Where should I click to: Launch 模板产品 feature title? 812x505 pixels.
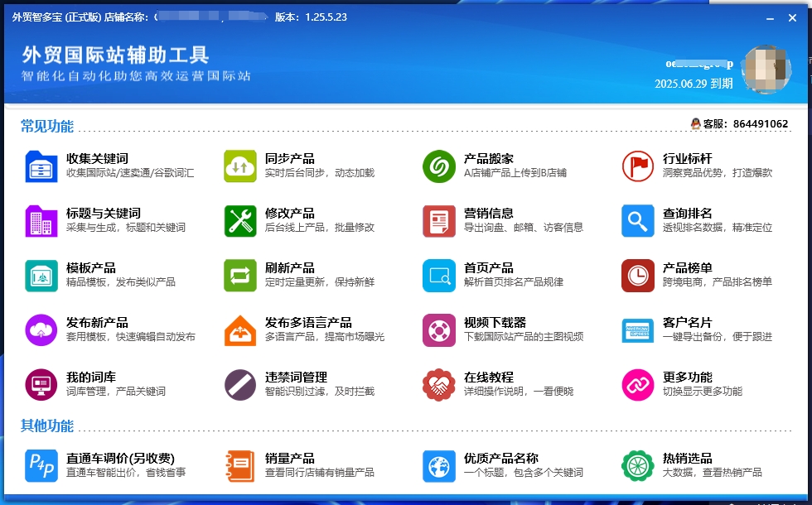tap(91, 268)
